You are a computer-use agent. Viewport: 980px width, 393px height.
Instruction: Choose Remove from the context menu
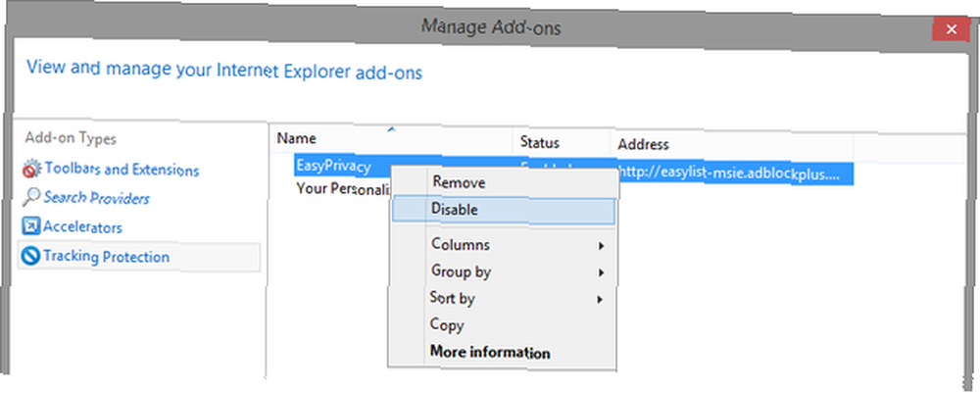click(459, 182)
